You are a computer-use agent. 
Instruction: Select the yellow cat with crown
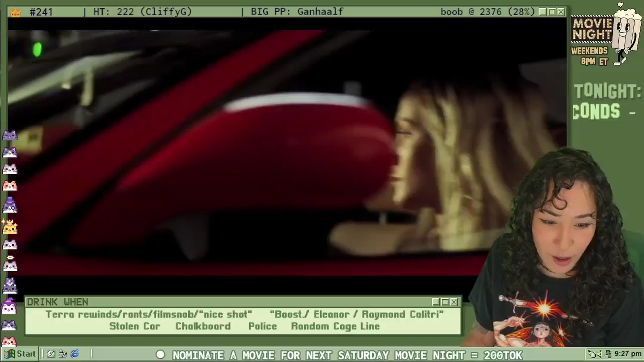click(10, 227)
